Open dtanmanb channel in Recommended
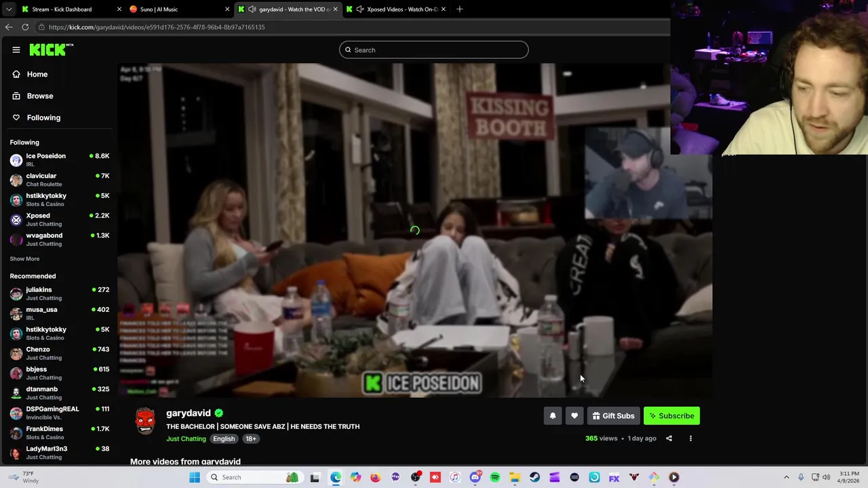Viewport: 868px width, 488px height. [60, 392]
